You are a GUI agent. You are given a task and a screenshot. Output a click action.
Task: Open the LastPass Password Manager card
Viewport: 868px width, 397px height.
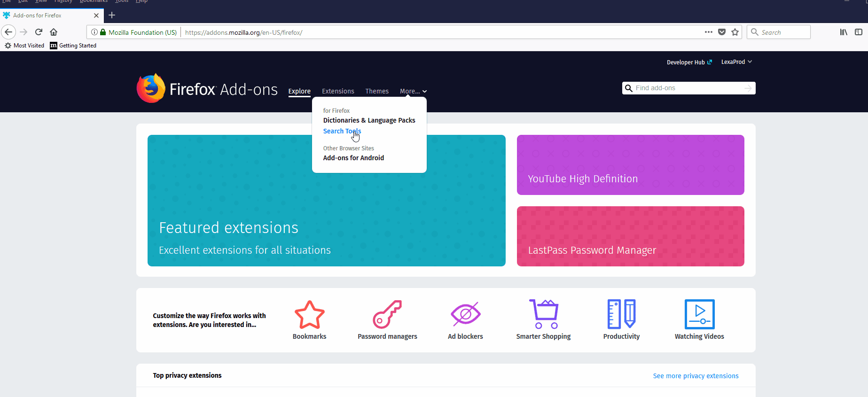coord(631,236)
